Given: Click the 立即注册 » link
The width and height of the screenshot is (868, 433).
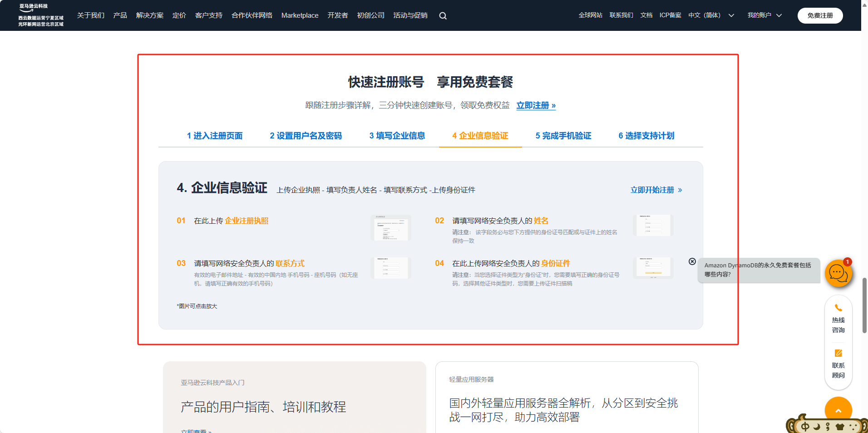Looking at the screenshot, I should (x=536, y=105).
